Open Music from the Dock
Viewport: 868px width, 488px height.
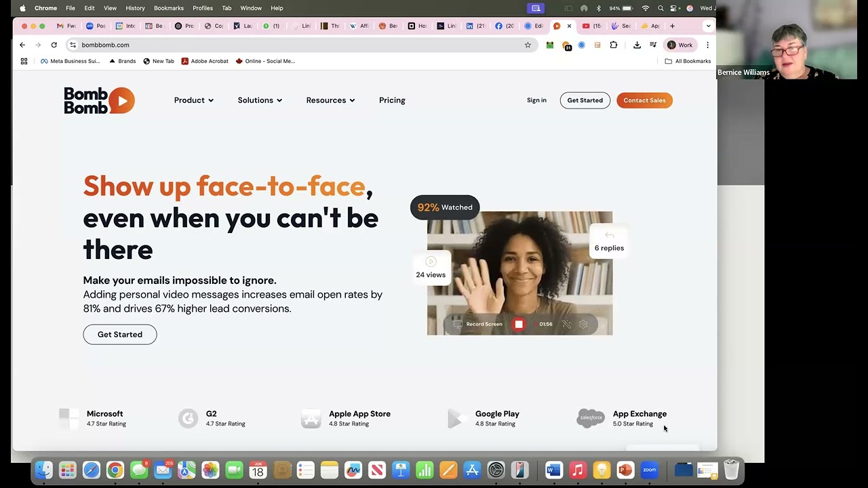[578, 470]
